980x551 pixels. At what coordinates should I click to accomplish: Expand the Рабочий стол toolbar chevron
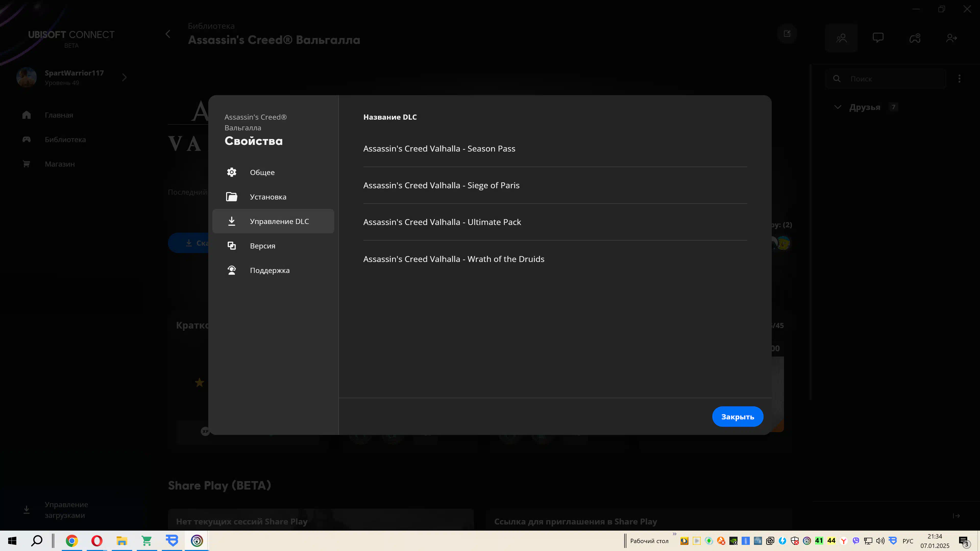coord(675,534)
